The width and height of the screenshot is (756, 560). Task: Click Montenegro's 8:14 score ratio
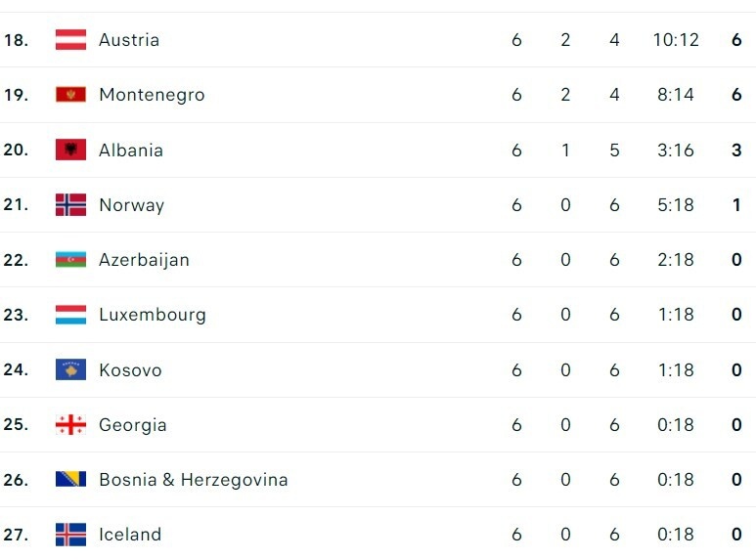coord(676,95)
